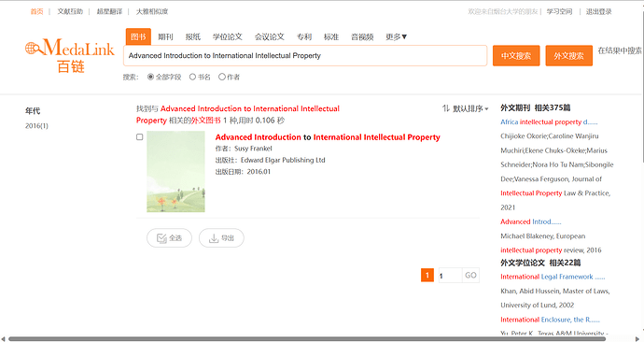Open the 首页 link in top bar
The width and height of the screenshot is (644, 342).
(x=36, y=11)
